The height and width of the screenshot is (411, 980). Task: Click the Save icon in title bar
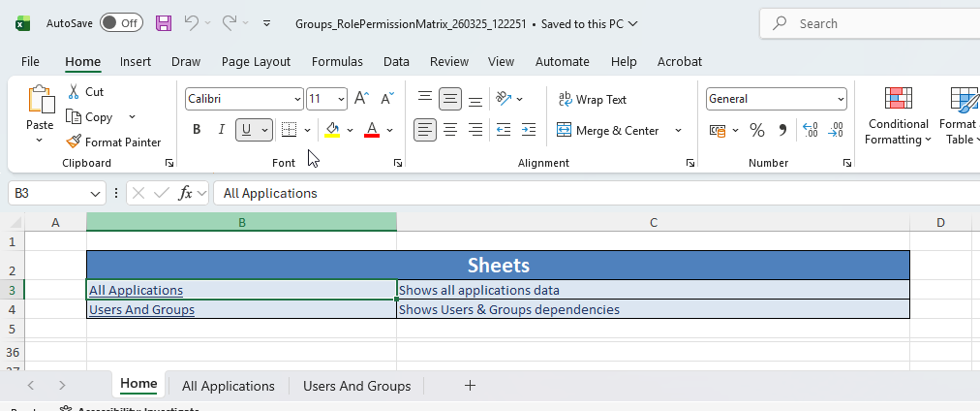[x=164, y=22]
